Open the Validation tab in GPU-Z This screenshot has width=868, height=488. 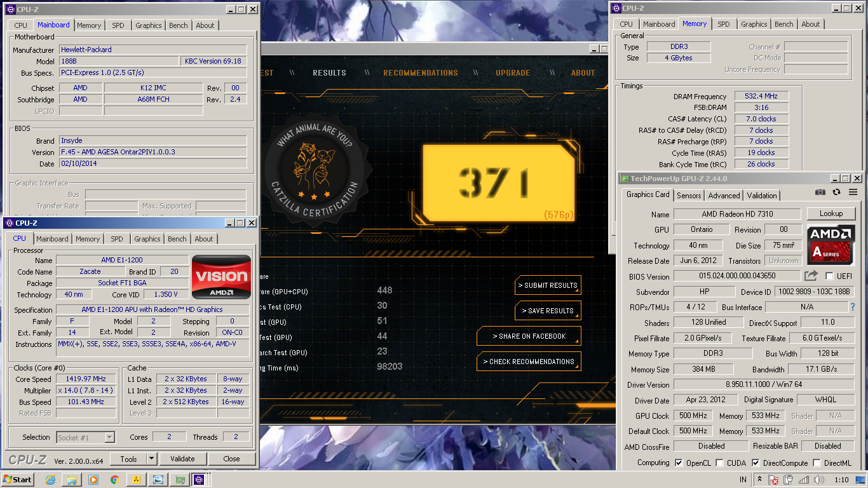[x=762, y=196]
